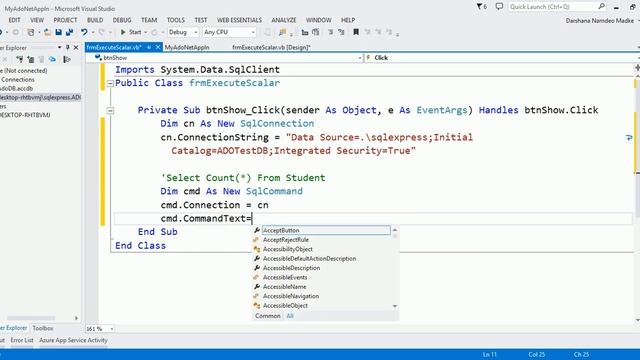Open the feedback speech bubble icon
The width and height of the screenshot is (640, 360).
tap(499, 7)
